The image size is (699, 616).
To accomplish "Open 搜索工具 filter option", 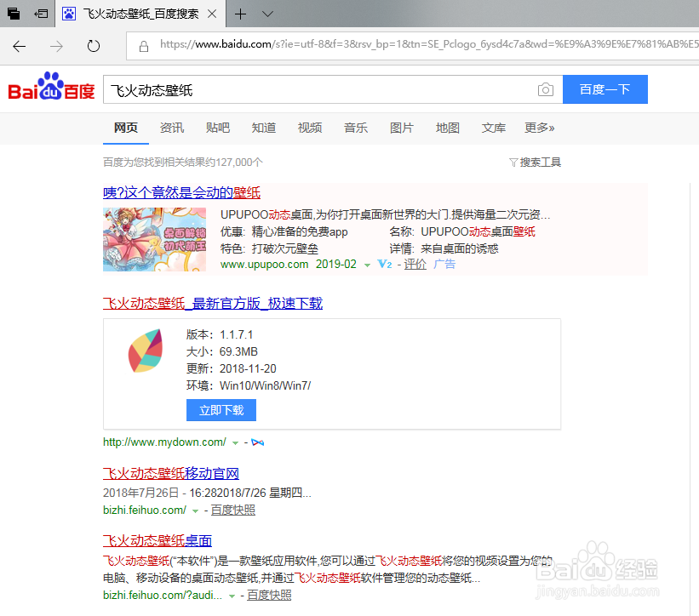I will coord(535,163).
